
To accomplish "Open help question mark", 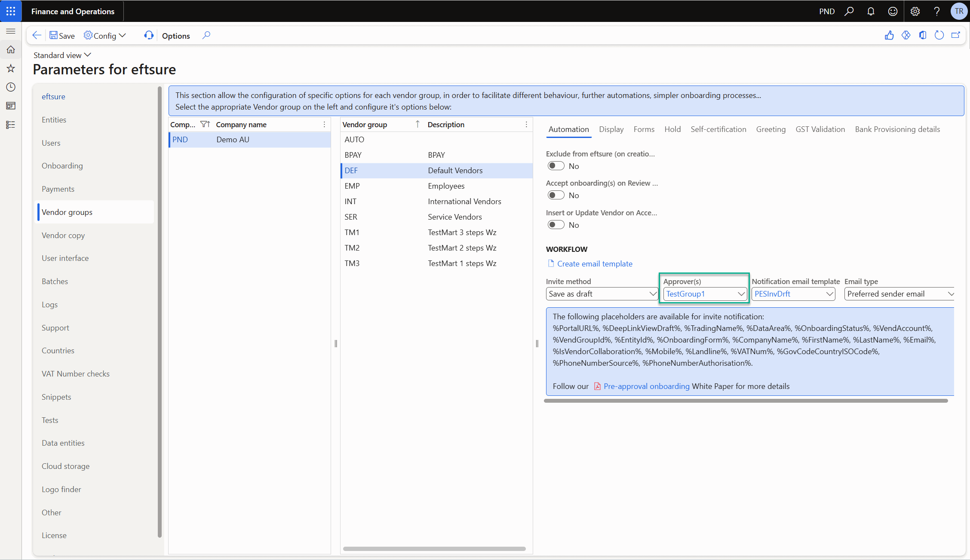I will point(937,11).
